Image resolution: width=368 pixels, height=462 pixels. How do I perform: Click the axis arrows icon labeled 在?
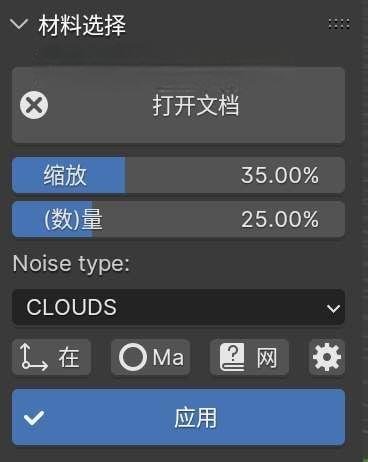pyautogui.click(x=34, y=357)
